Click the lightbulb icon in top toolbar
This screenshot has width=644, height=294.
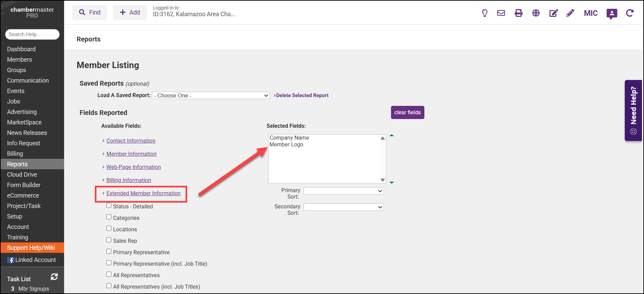484,13
